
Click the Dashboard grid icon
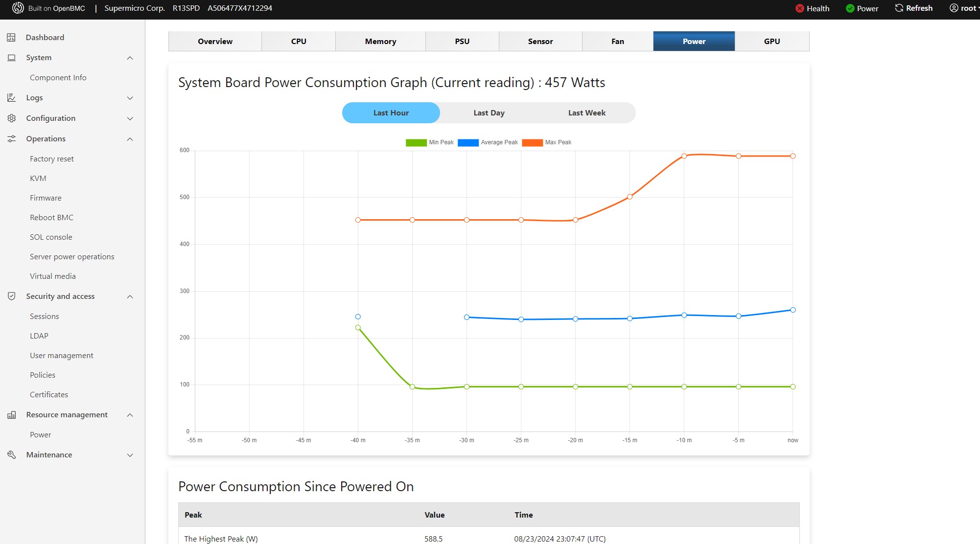11,38
